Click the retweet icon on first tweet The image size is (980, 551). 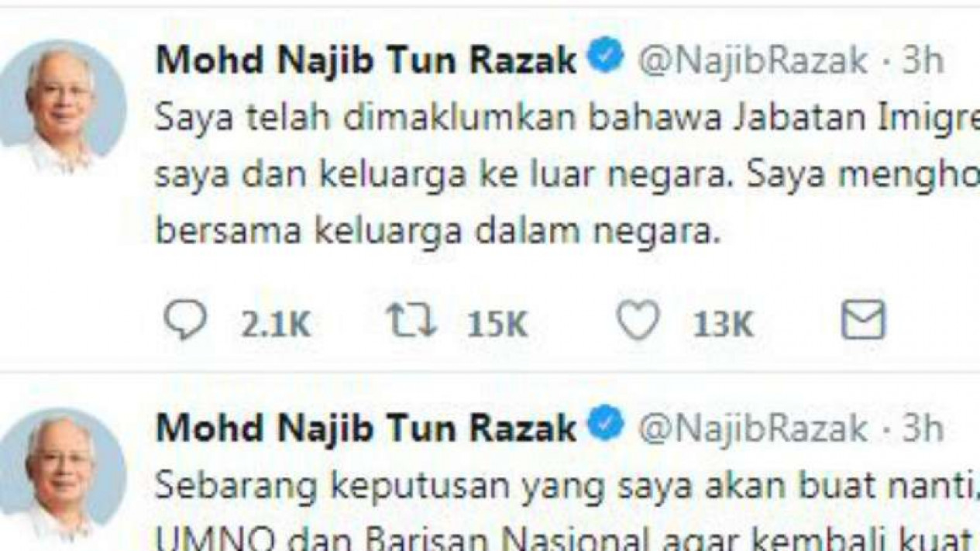coord(411,321)
